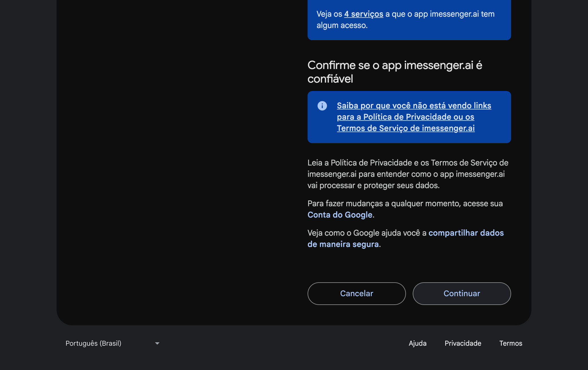
Task: Click the info circle icon in blue box
Action: point(322,106)
